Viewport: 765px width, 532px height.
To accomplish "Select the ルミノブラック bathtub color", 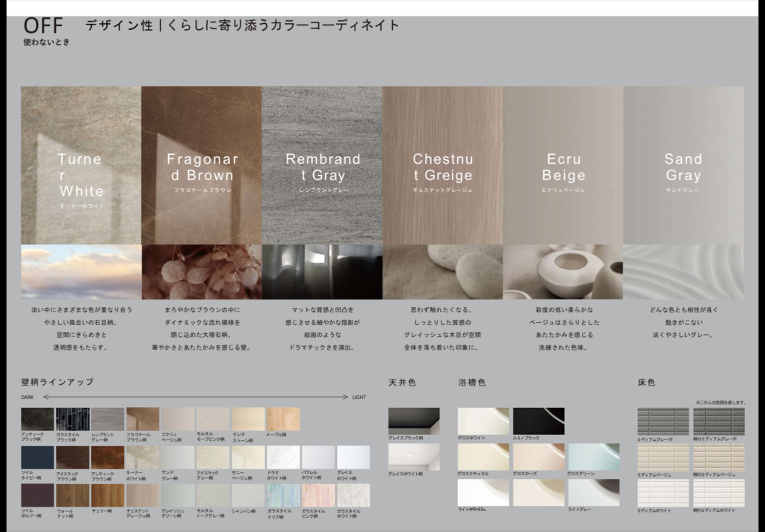I will tap(539, 420).
